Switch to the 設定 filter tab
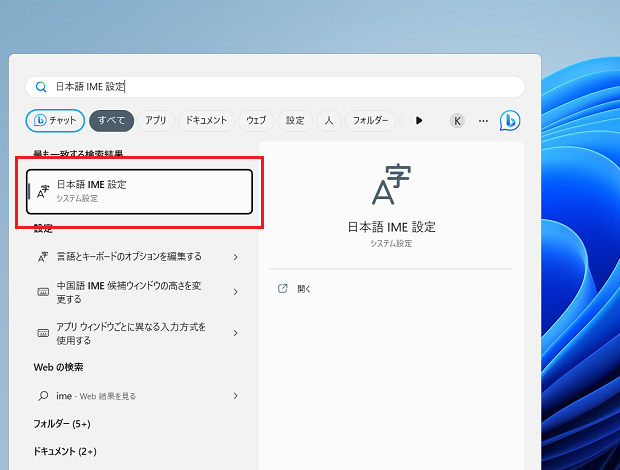Viewport: 620px width, 470px height. pos(295,121)
